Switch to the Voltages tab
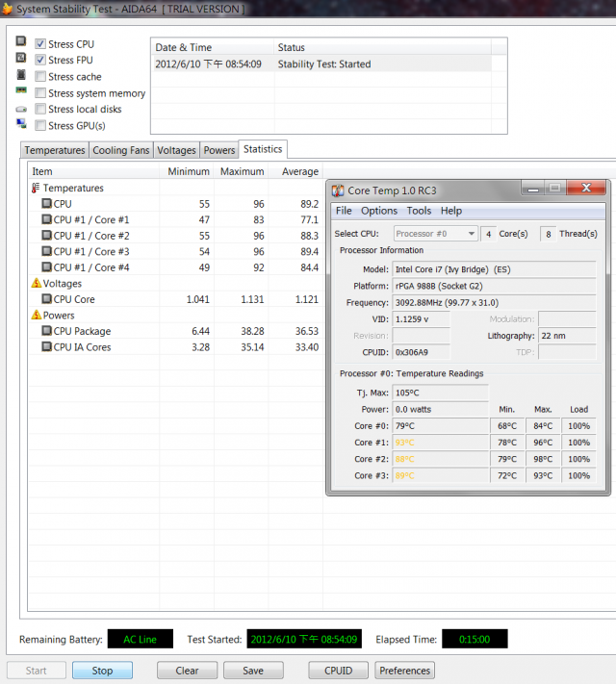Screen dimensions: 616x685 (176, 150)
